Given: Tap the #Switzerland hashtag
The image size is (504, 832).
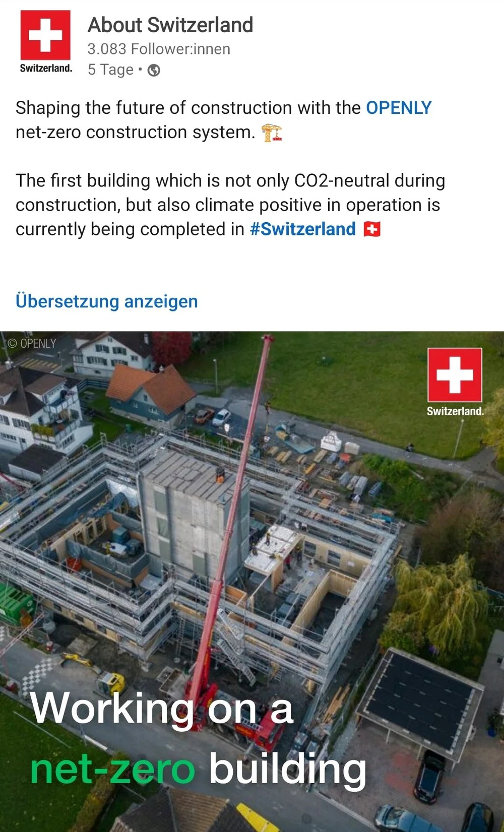Looking at the screenshot, I should 303,229.
